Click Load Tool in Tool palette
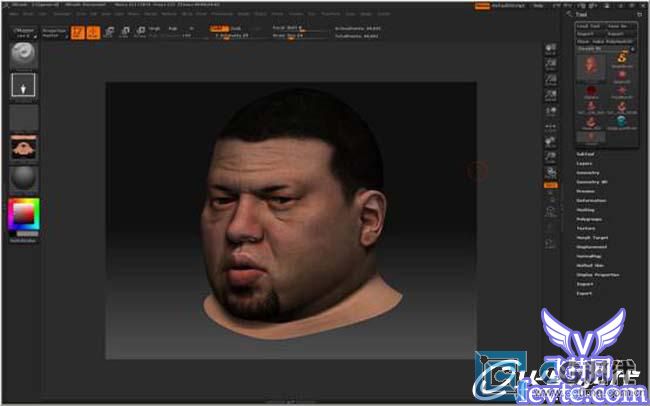Image resolution: width=650 pixels, height=406 pixels. tap(589, 26)
